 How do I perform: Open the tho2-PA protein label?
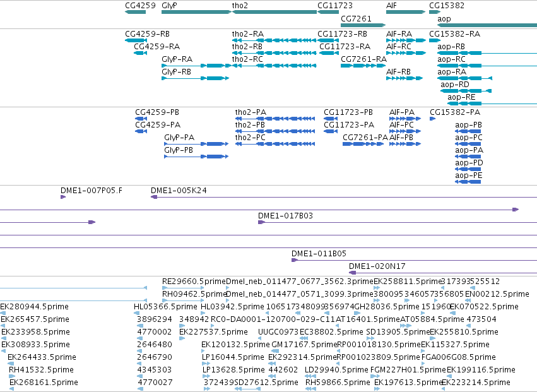tap(251, 112)
